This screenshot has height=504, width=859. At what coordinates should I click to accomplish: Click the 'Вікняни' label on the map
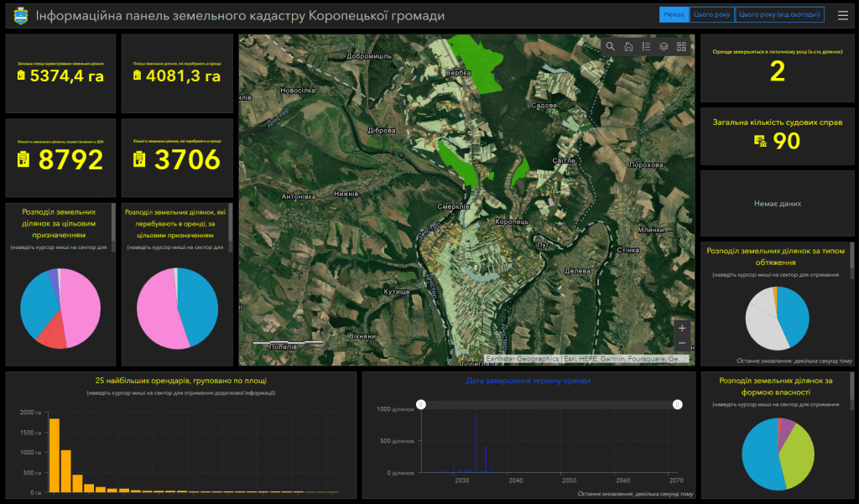click(362, 335)
